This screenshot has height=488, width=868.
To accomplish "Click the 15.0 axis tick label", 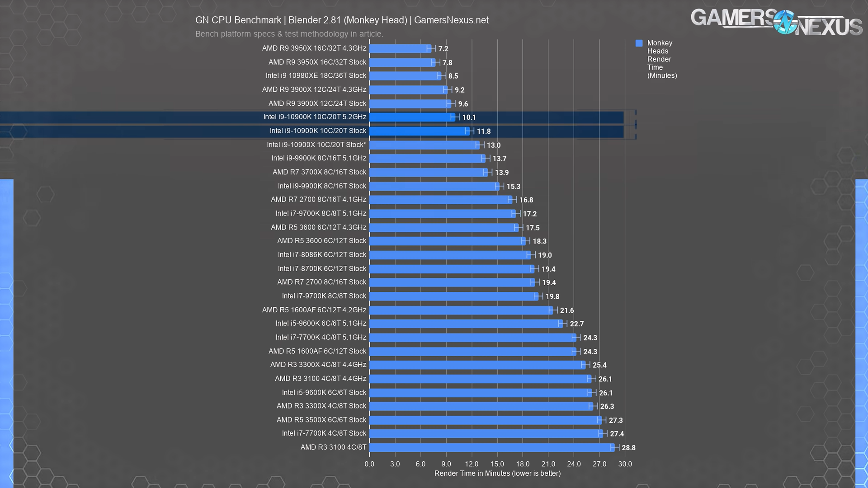I will pyautogui.click(x=497, y=464).
